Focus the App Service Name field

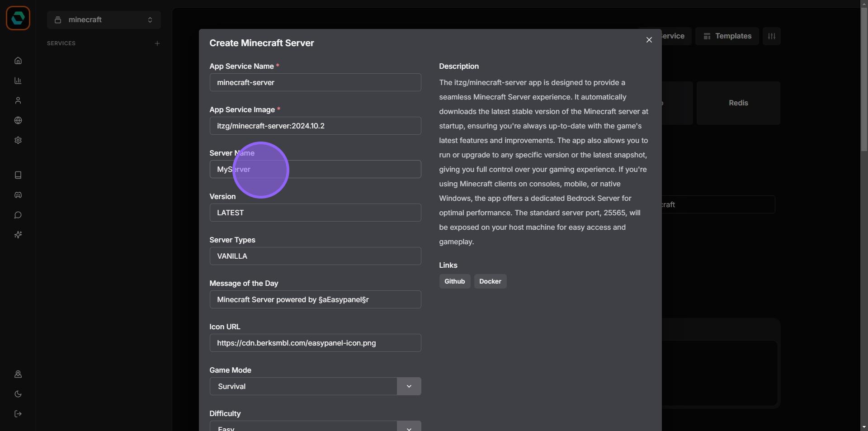point(315,82)
